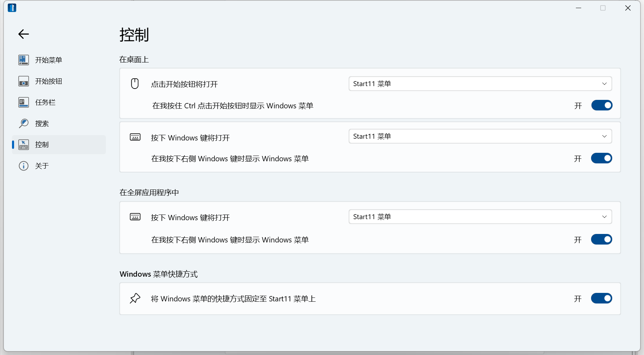Open the 关于 page

click(59, 166)
